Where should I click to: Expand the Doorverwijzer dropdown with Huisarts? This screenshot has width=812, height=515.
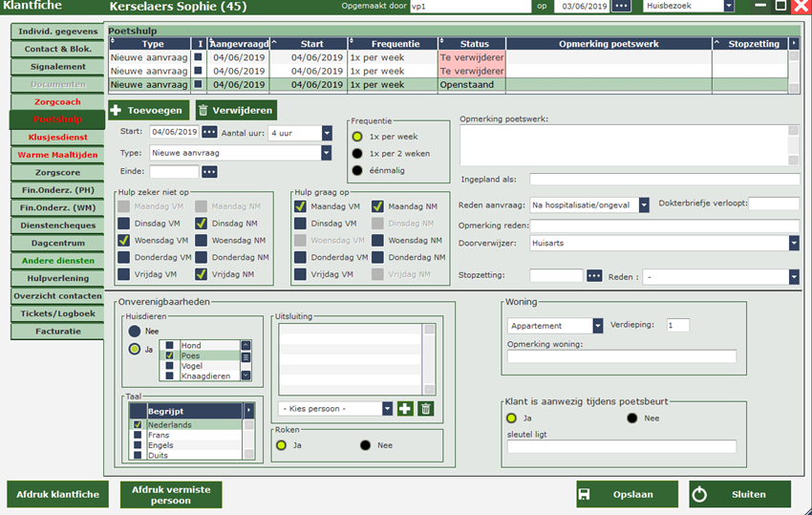click(793, 243)
